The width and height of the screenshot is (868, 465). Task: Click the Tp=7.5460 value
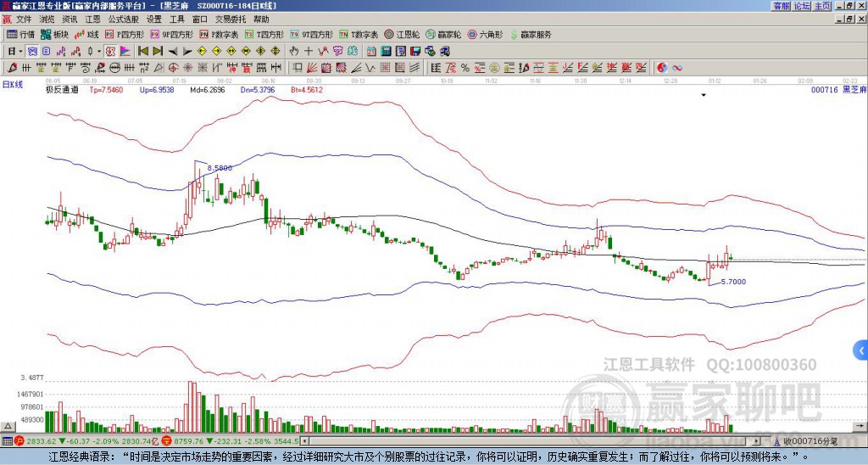click(106, 89)
